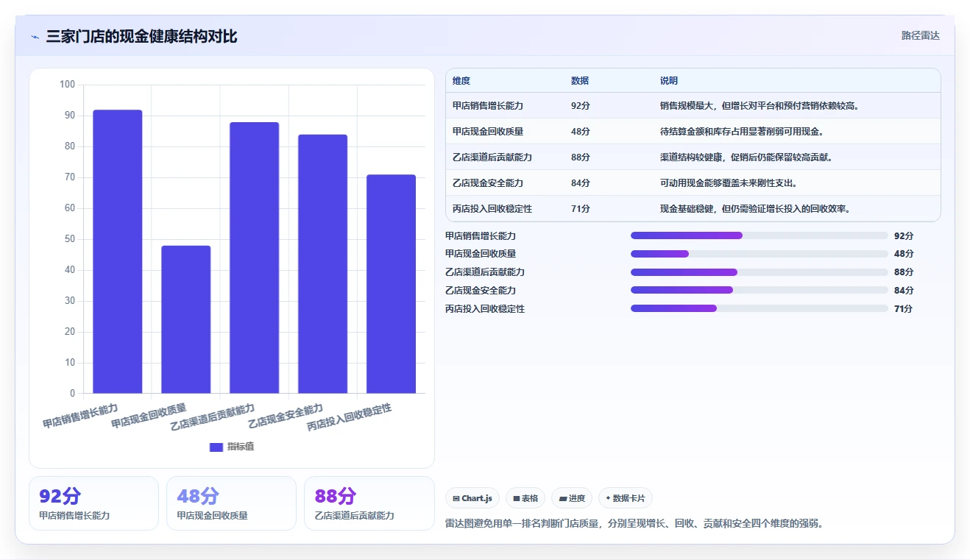Click the 88分 value in the table
Image resolution: width=970 pixels, height=560 pixels.
(580, 157)
